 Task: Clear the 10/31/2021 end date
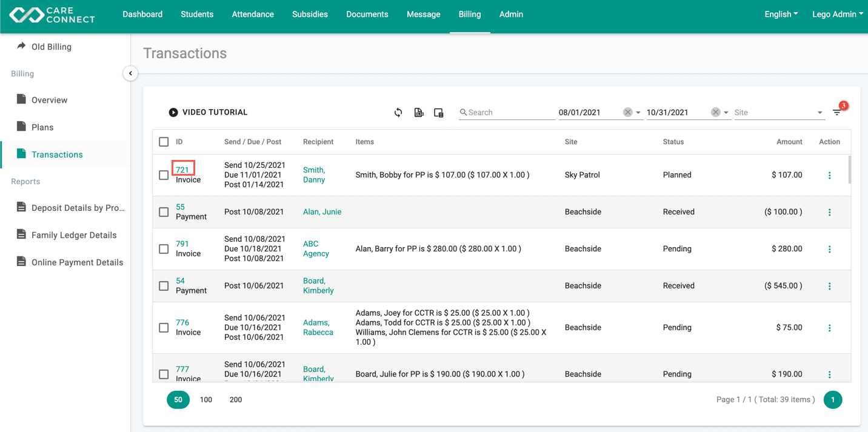(x=716, y=112)
